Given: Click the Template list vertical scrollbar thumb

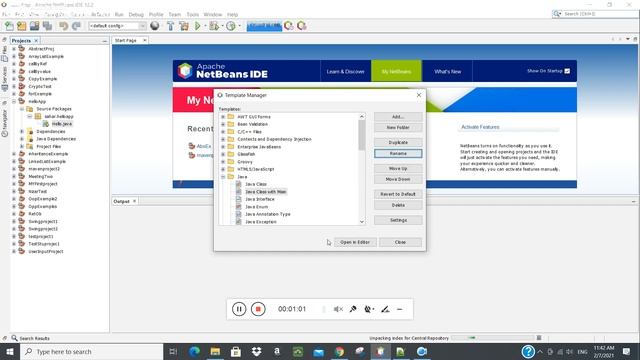Looking at the screenshot, I should pyautogui.click(x=362, y=135).
